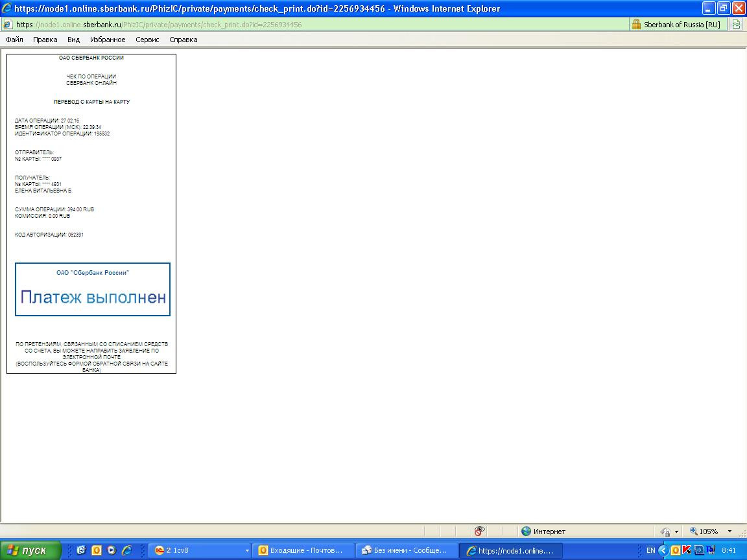The width and height of the screenshot is (747, 560).
Task: Click the ИДЕНТИФИКАТОР ОПЕРАЦИИ line
Action: (x=62, y=134)
